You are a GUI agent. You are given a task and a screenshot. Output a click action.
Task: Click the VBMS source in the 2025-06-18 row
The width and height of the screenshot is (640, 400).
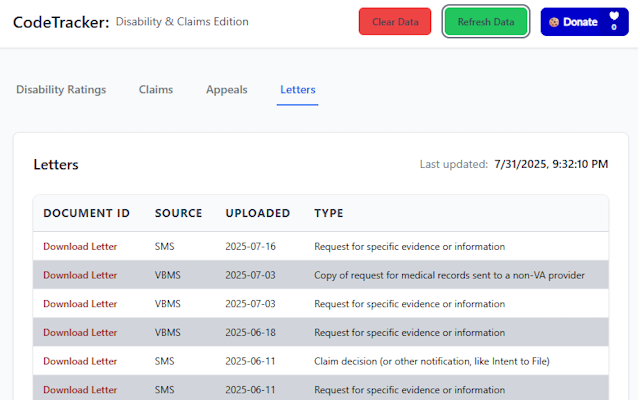coord(167,333)
